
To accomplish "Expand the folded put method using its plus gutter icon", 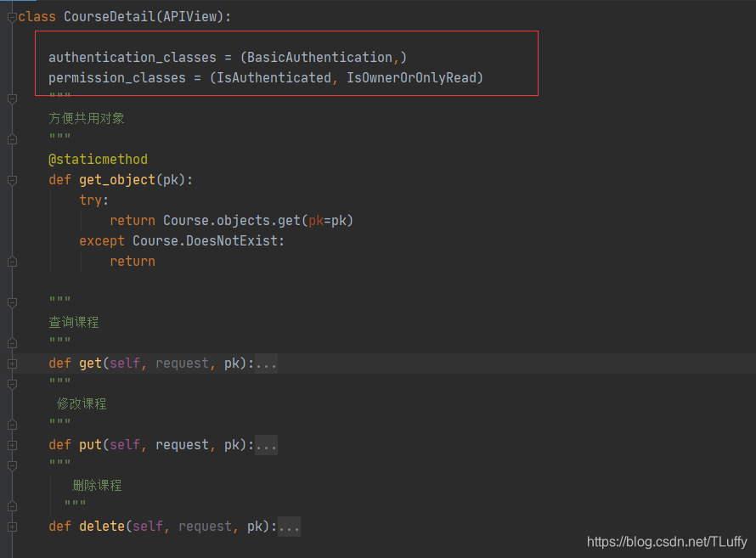I will 13,445.
